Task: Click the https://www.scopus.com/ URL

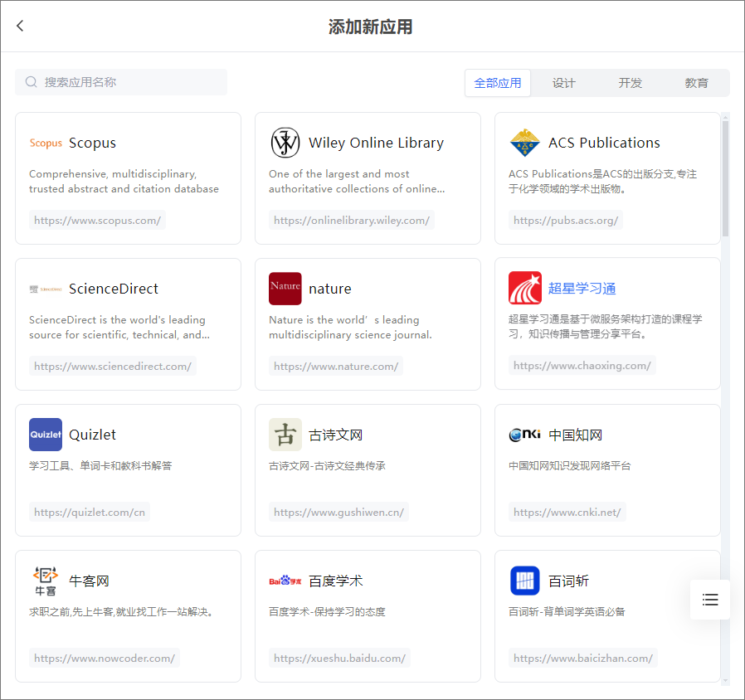Action: coord(97,221)
